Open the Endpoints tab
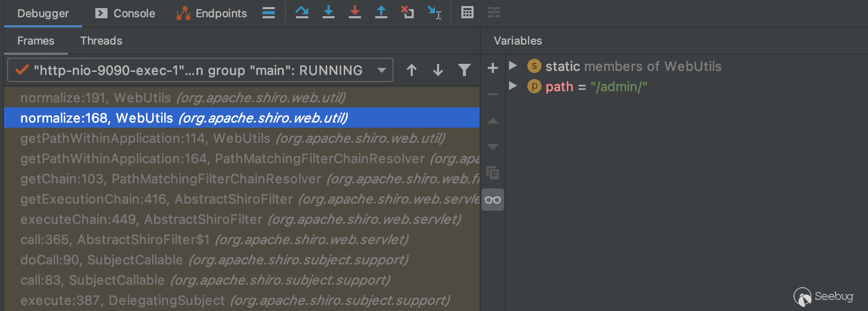 [x=212, y=13]
